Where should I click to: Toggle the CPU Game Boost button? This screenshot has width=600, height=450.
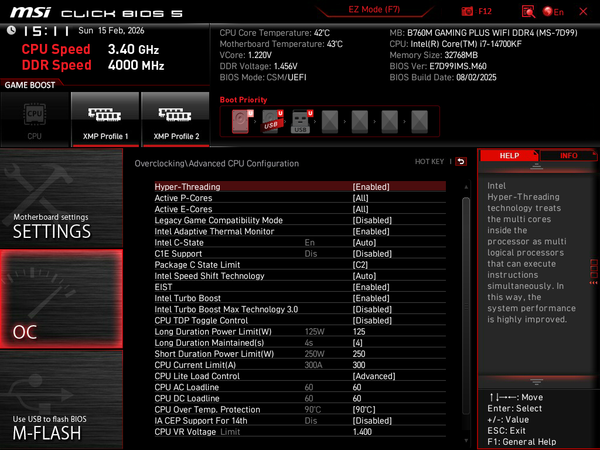[35, 119]
